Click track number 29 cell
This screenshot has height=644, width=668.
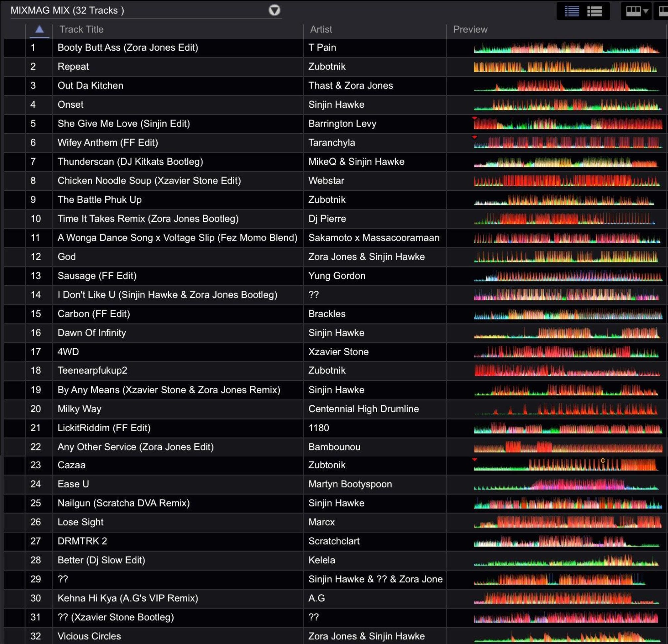coord(35,579)
